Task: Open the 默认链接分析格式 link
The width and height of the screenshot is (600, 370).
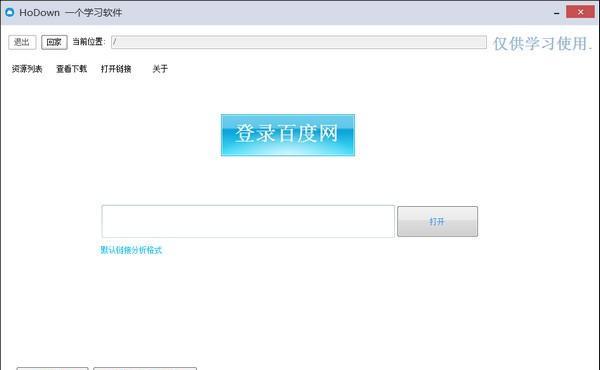Action: (x=131, y=250)
